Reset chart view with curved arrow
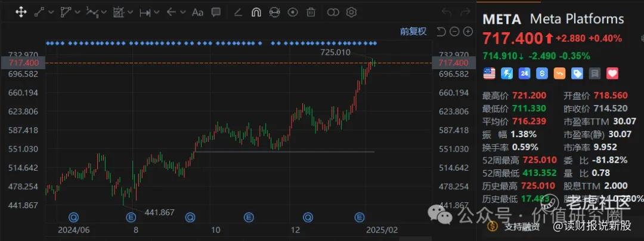Screen dimensions: 644x241 (441, 32)
